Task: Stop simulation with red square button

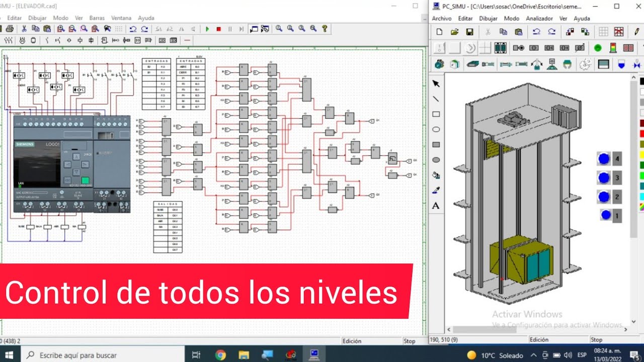Action: (x=219, y=29)
